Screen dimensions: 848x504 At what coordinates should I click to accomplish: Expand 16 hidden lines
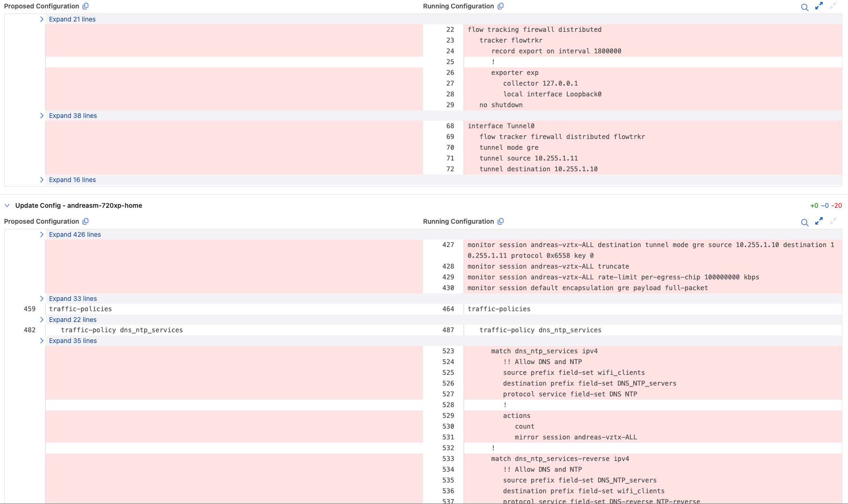(x=72, y=180)
